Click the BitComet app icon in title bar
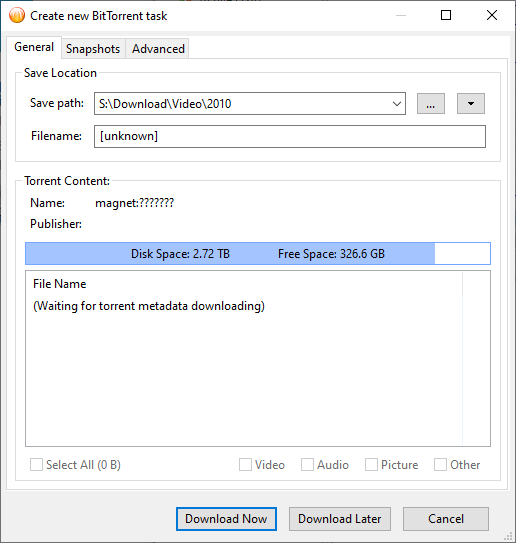The image size is (516, 543). coord(17,16)
